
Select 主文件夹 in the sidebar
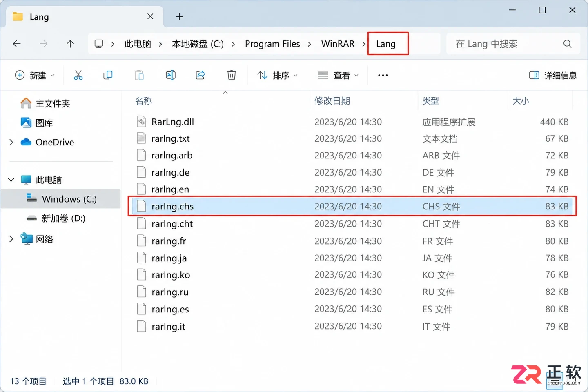pyautogui.click(x=53, y=103)
